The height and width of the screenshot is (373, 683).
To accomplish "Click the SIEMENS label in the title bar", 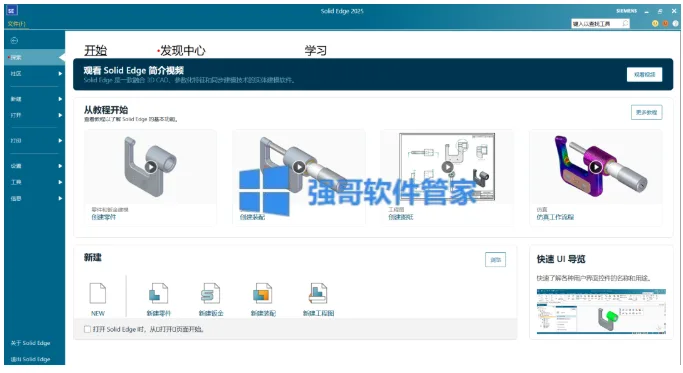I will click(x=626, y=11).
